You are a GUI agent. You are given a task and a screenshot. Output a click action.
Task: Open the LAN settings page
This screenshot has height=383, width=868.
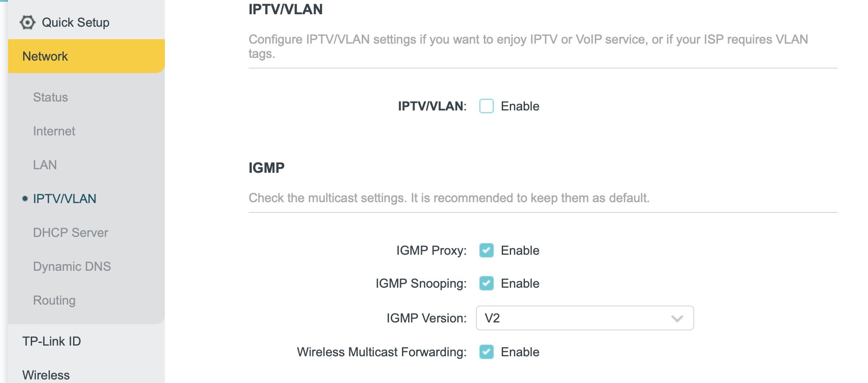pyautogui.click(x=45, y=165)
